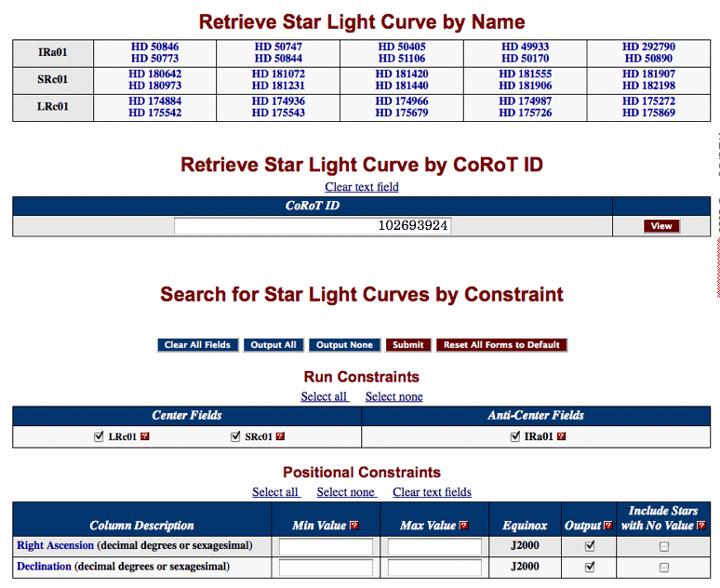Screen dimensions: 720x588
Task: Toggle the IRa01 anti-center field checkbox
Action: [x=515, y=436]
